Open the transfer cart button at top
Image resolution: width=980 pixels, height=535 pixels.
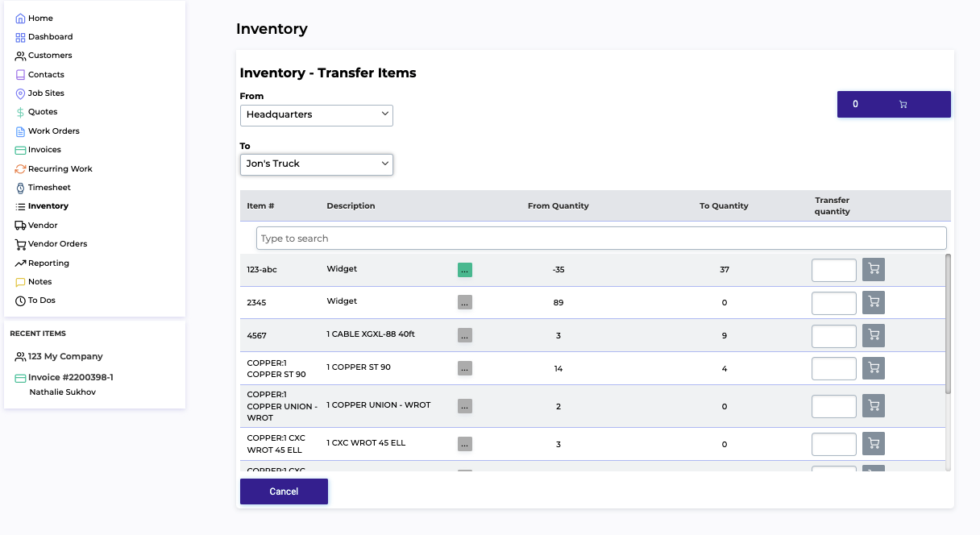[x=894, y=104]
